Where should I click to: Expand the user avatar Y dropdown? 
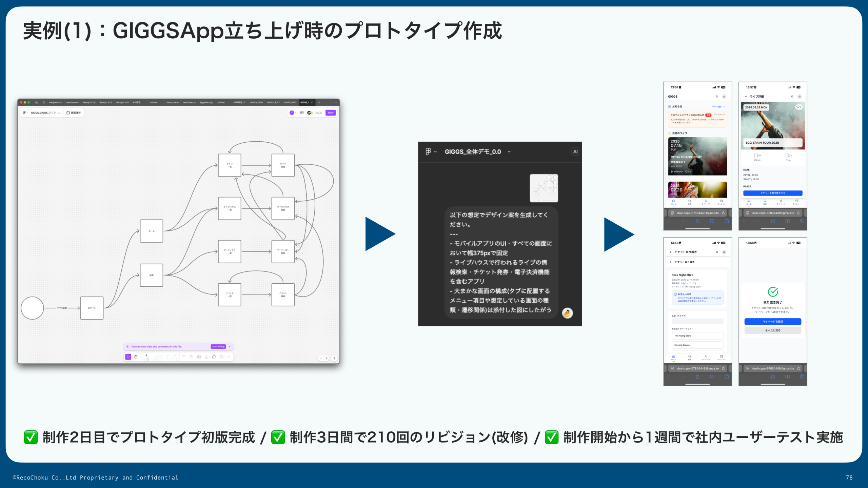293,113
